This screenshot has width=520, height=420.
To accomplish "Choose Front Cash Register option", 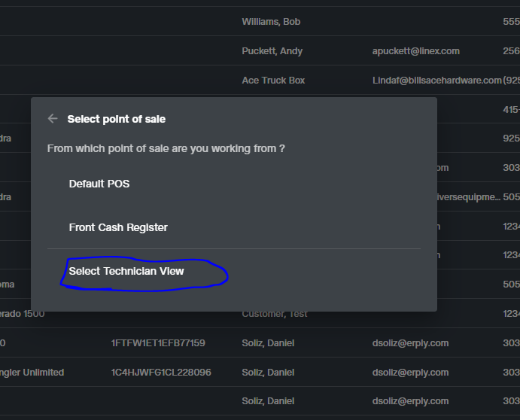I will point(118,227).
